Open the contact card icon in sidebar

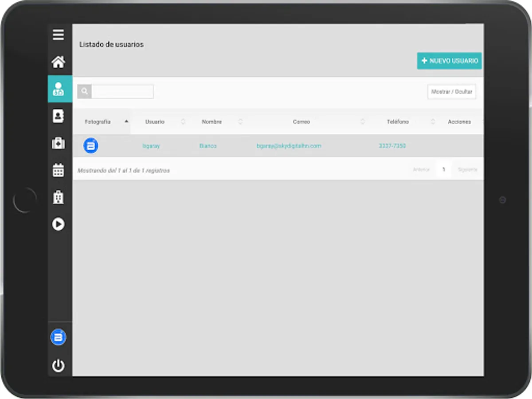58,116
